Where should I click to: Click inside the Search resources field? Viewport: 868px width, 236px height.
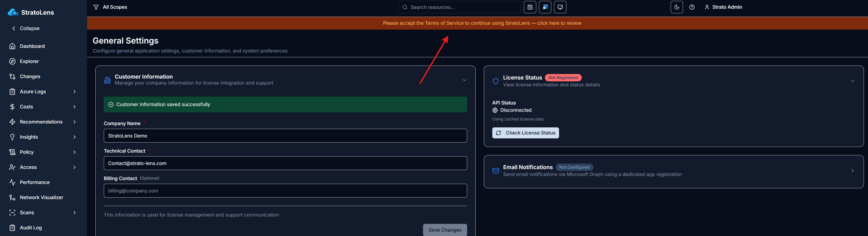459,7
